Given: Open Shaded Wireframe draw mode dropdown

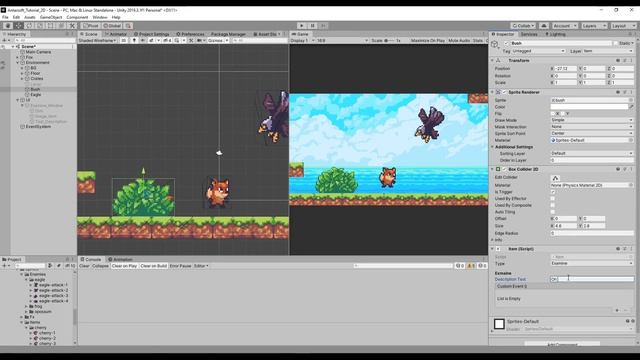Looking at the screenshot, I should click(x=98, y=40).
